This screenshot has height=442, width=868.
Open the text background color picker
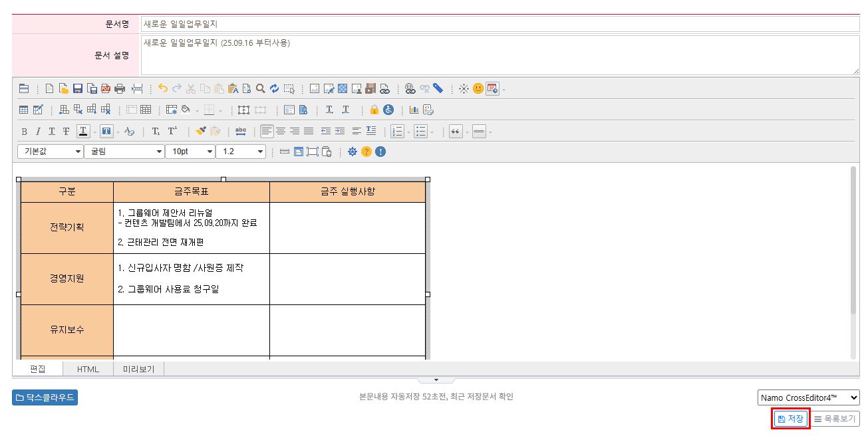point(106,132)
